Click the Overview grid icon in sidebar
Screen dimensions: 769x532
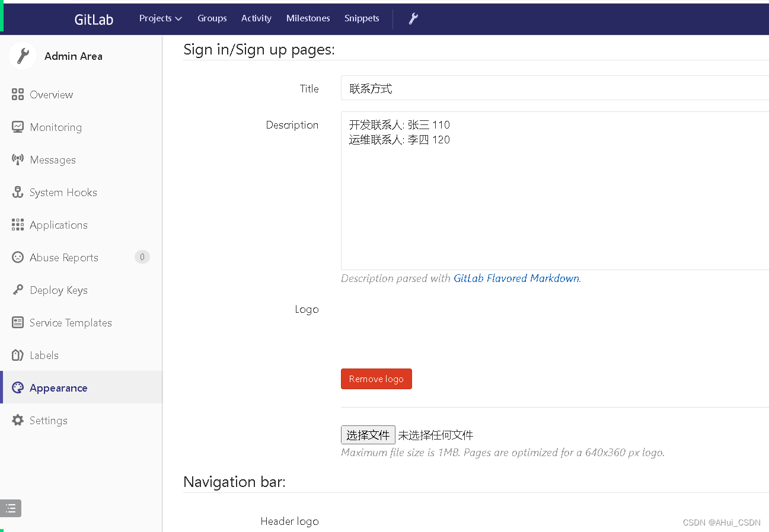tap(18, 94)
